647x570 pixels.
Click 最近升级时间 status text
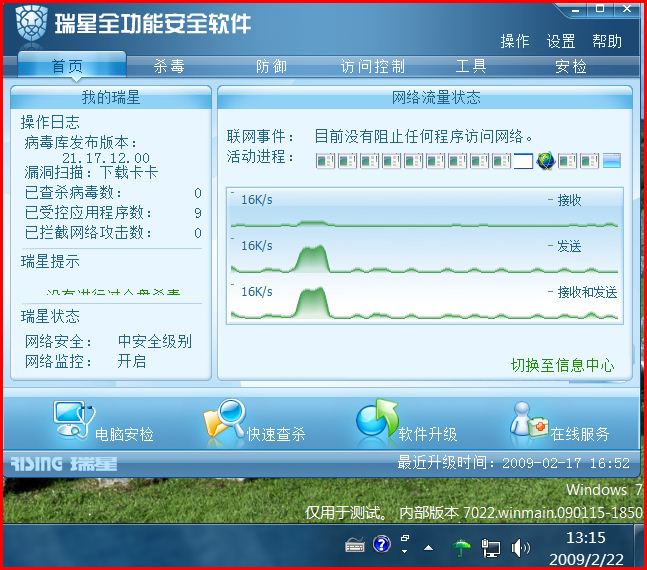click(513, 463)
